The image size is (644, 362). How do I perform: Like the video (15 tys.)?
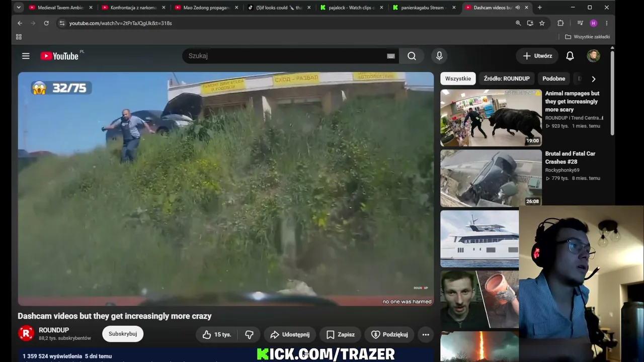coord(216,334)
